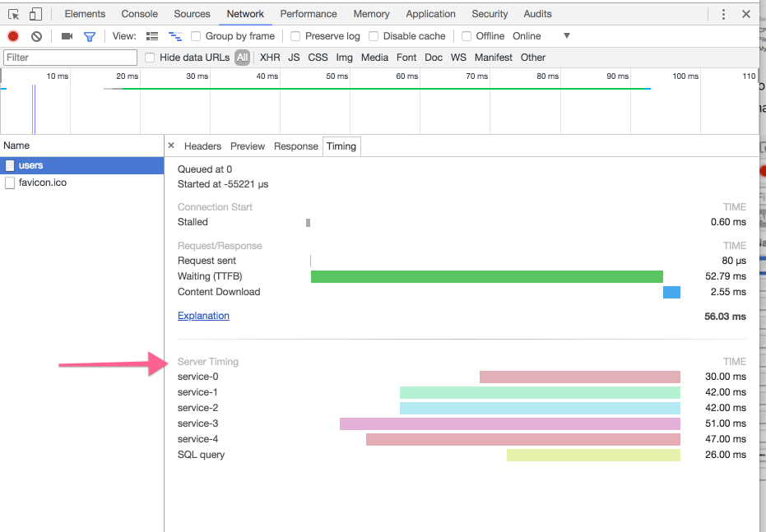Enable the Preserve log checkbox
Screen dimensions: 766x532
point(295,35)
